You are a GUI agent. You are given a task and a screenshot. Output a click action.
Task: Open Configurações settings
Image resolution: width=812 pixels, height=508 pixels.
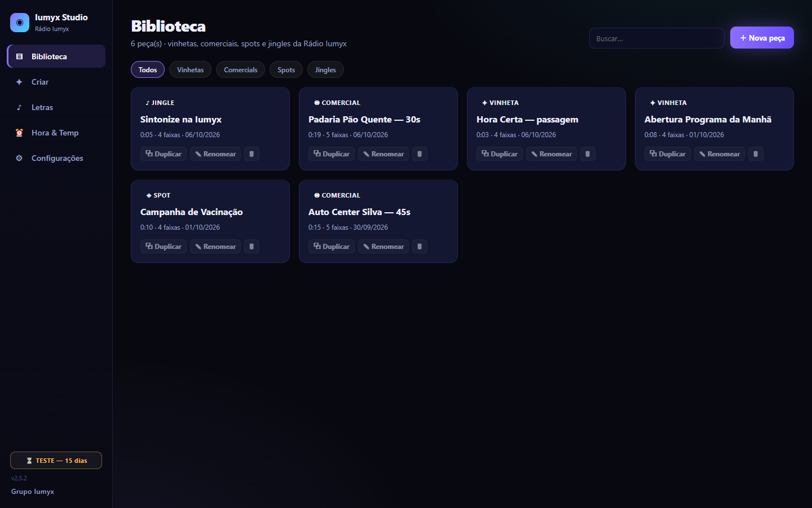coord(56,158)
